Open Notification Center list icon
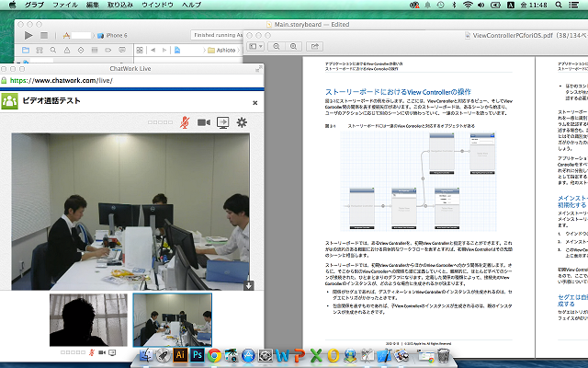 [x=573, y=5]
